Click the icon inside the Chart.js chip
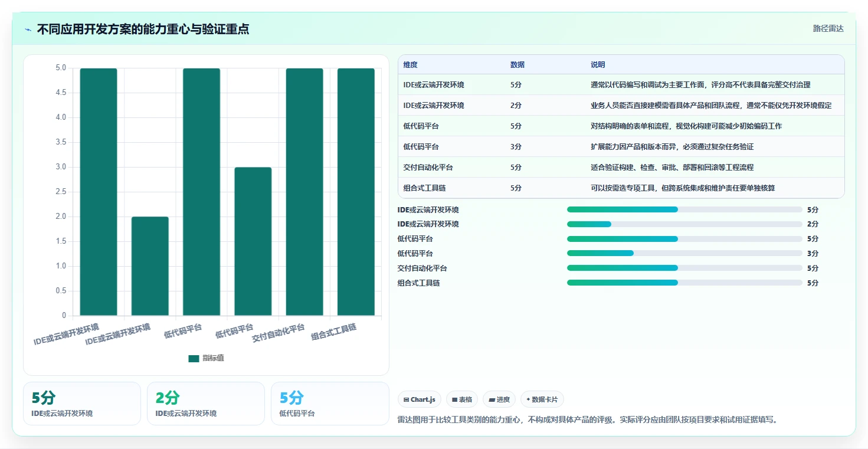This screenshot has width=868, height=449. click(x=406, y=399)
